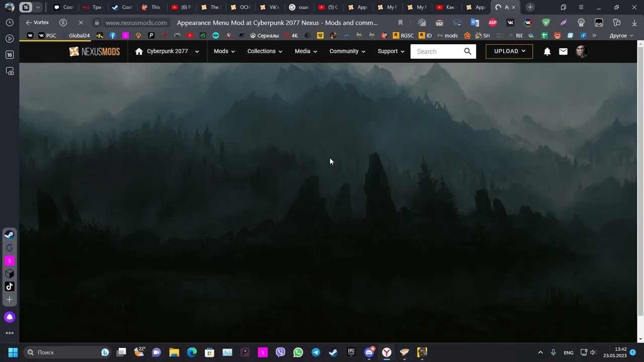Switch to the 'This' browser tab
The width and height of the screenshot is (644, 362).
(151, 8)
